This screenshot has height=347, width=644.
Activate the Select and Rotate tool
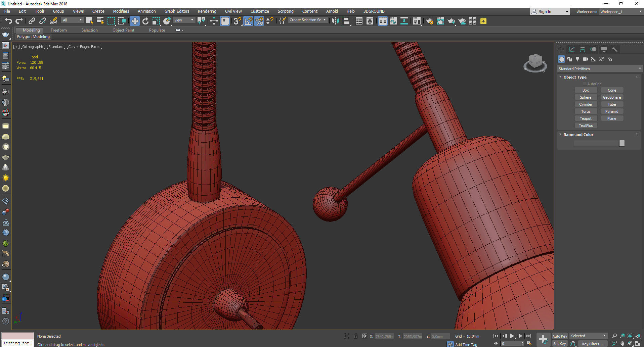[x=145, y=21]
